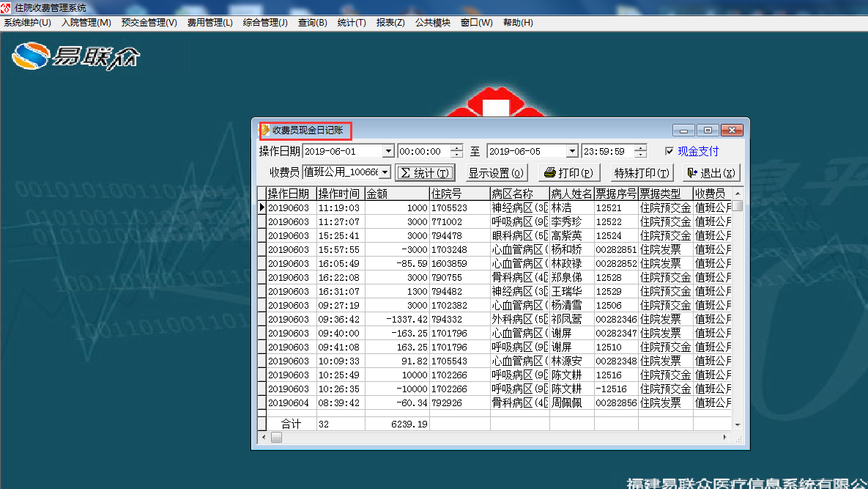Image resolution: width=868 pixels, height=489 pixels.
Task: Click the 病区名称 column header
Action: (x=519, y=194)
